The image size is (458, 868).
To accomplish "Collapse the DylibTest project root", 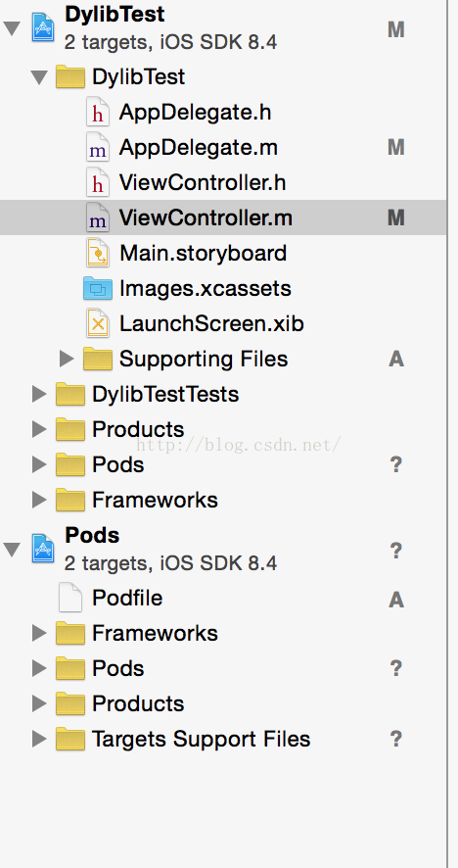I will pyautogui.click(x=12, y=28).
